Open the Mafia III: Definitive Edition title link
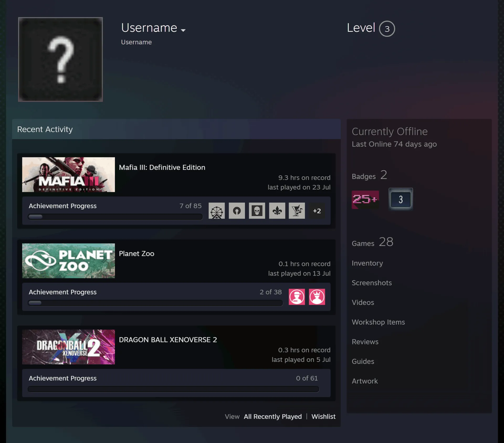The image size is (504, 443). coord(162,167)
